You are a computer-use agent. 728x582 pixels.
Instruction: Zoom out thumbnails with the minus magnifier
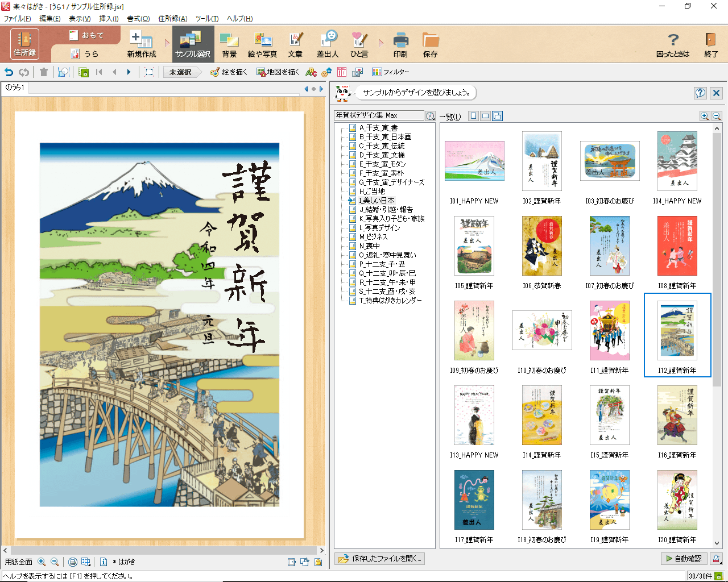point(717,116)
